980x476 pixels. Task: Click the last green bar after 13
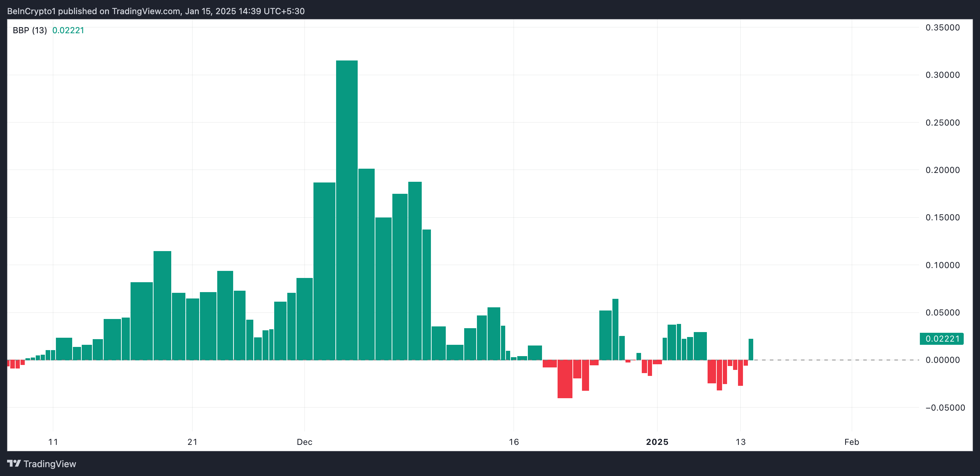pyautogui.click(x=751, y=349)
